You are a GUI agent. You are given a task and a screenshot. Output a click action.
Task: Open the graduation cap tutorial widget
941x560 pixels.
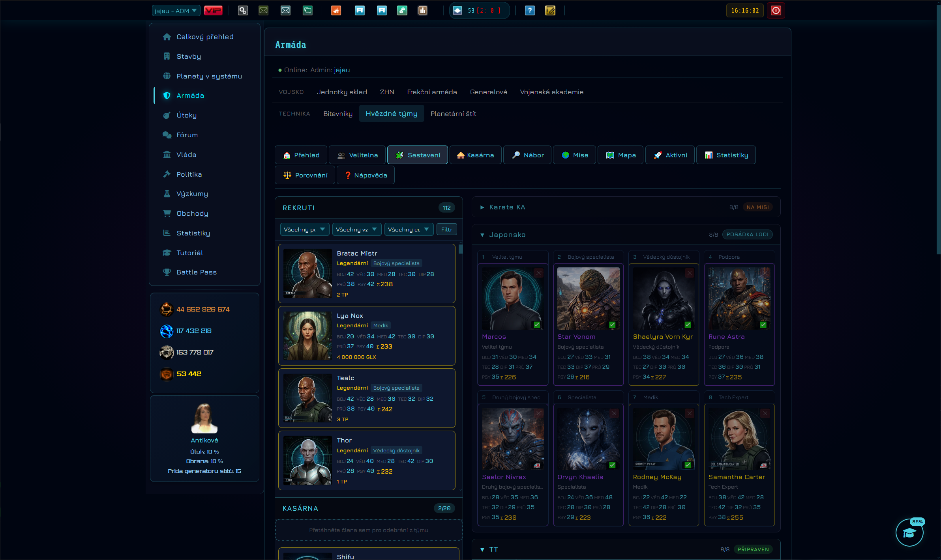click(909, 533)
